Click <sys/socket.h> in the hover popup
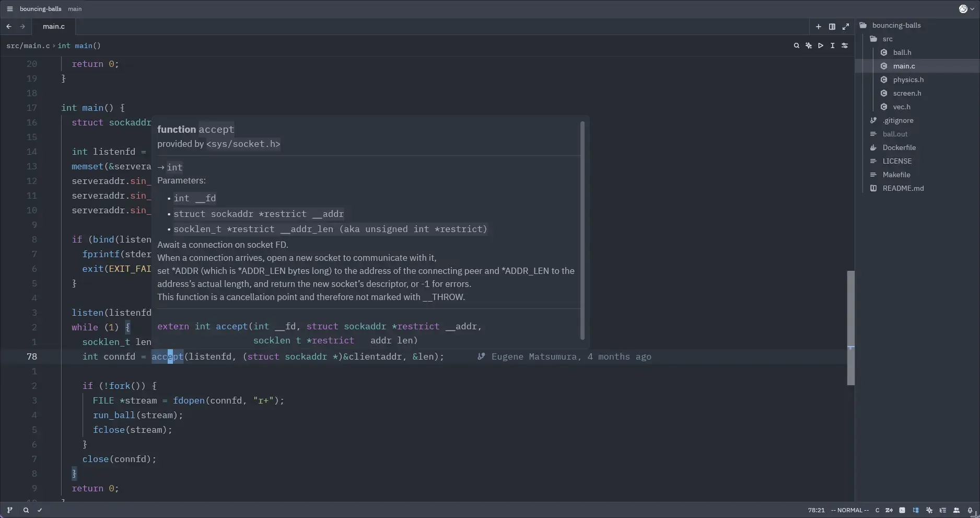Screen dimensions: 980x518 click(x=243, y=144)
